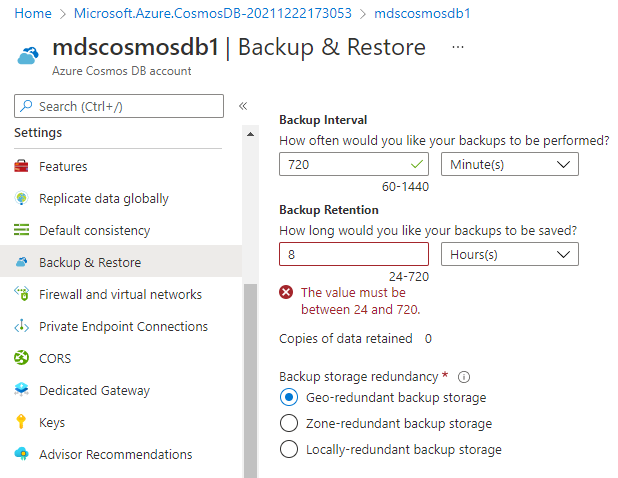Viewport: 618px width, 478px height.
Task: Click the CORS icon in settings
Action: pos(21,358)
